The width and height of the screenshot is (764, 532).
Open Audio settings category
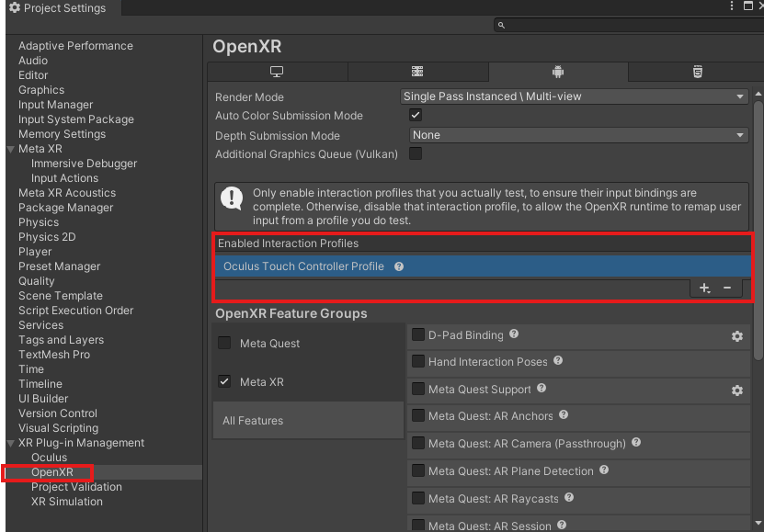point(33,61)
